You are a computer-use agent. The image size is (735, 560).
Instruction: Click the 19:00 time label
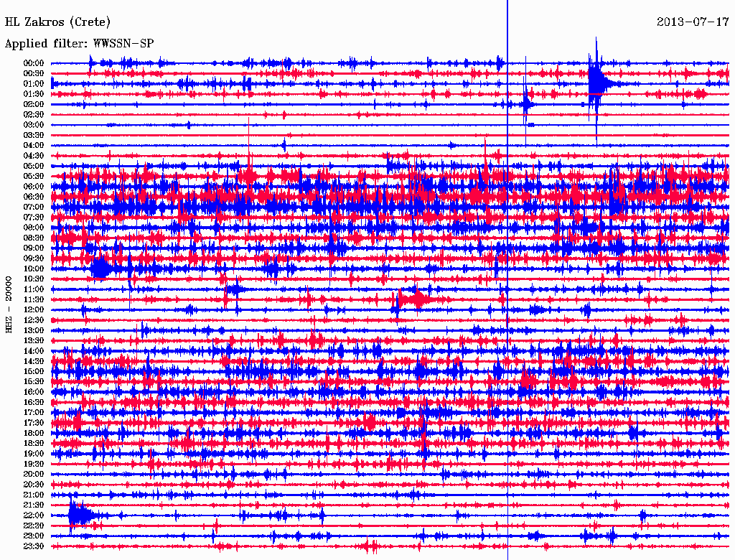pyautogui.click(x=34, y=454)
